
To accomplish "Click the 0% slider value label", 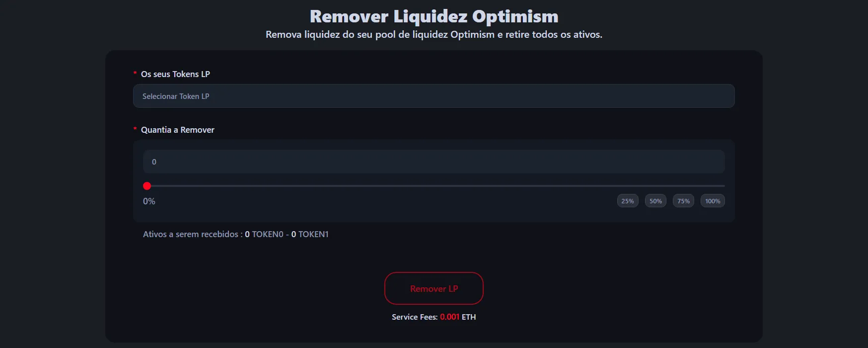I will 149,201.
